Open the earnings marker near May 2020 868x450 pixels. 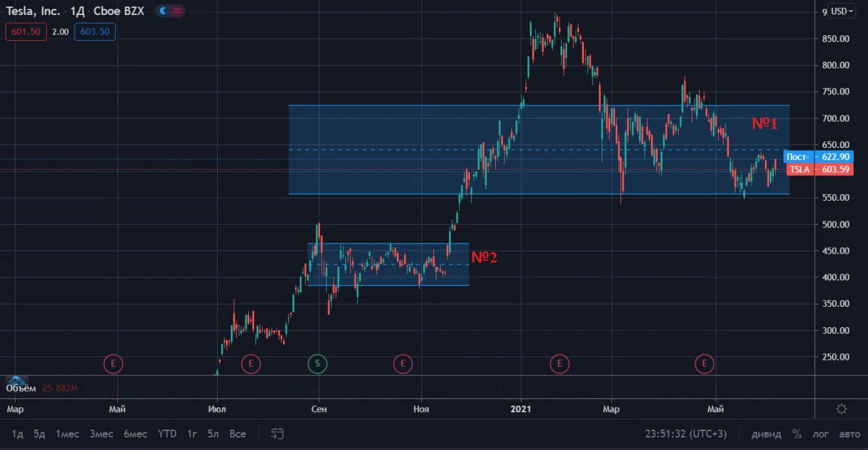pyautogui.click(x=113, y=364)
